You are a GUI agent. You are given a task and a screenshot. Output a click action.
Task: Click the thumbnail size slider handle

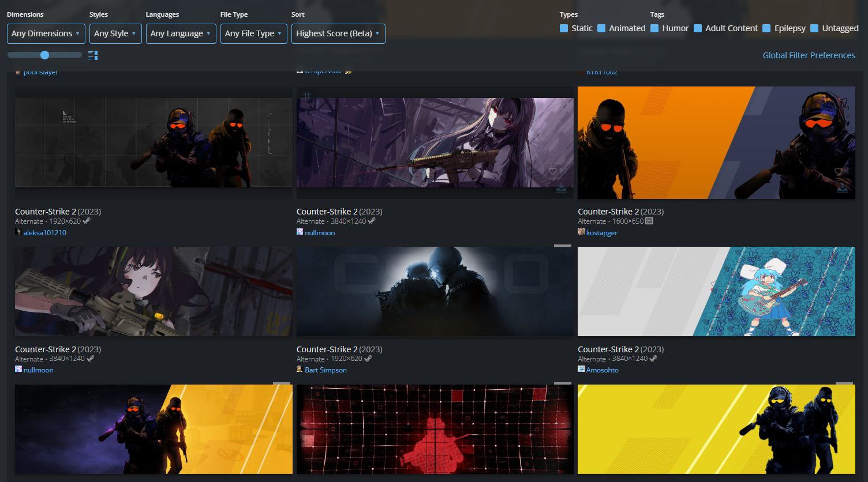44,55
